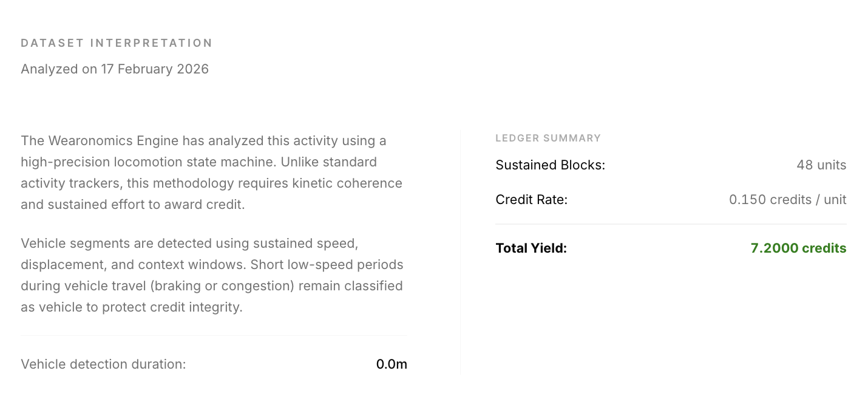Image resolution: width=868 pixels, height=413 pixels.
Task: Click the 0.150 credits / unit value
Action: (787, 200)
